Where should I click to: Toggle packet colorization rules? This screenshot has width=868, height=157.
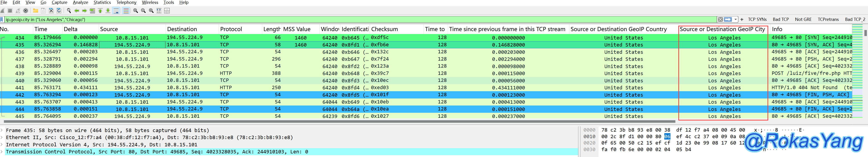126,11
